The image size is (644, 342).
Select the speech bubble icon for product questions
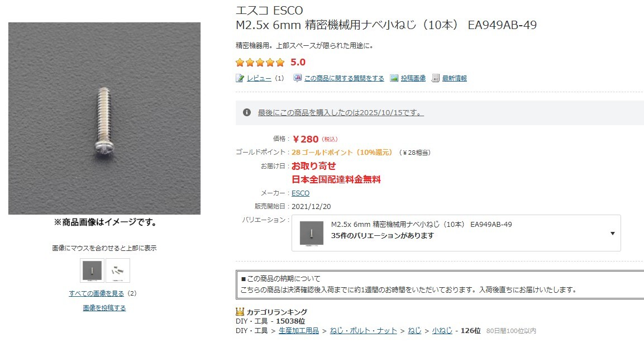[x=297, y=78]
